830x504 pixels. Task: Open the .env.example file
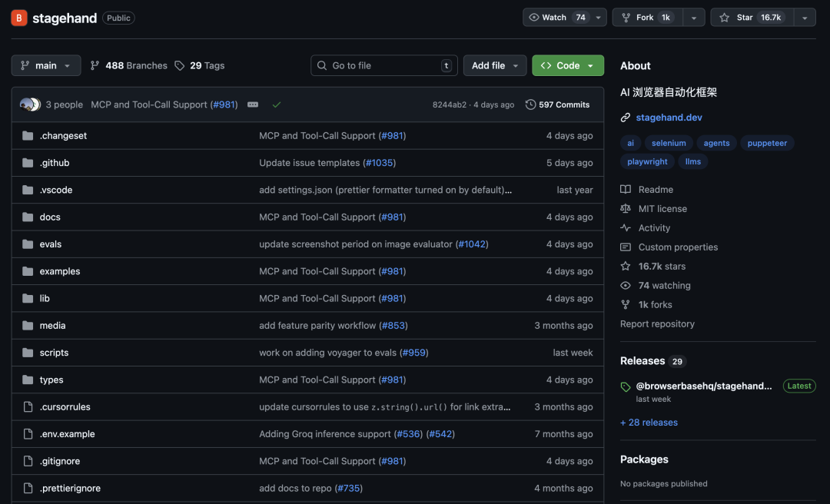click(67, 434)
